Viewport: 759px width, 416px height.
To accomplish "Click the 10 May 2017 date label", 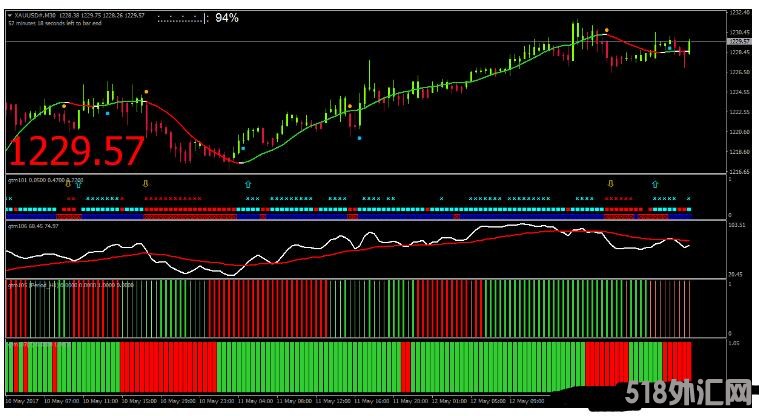I will click(22, 401).
